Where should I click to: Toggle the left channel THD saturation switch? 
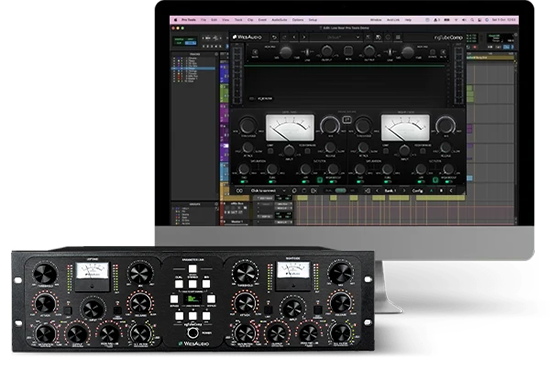[243, 182]
